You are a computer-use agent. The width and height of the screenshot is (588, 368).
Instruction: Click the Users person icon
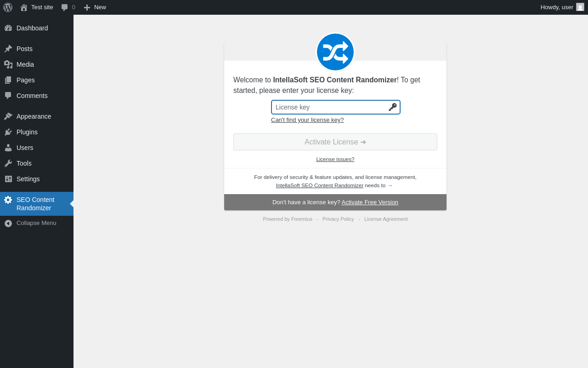(x=8, y=148)
